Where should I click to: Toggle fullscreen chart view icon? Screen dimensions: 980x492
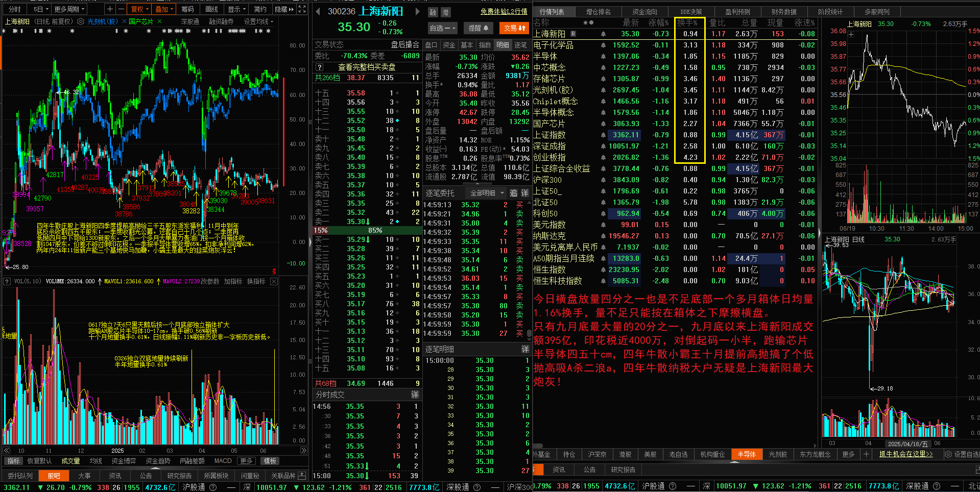[x=302, y=9]
